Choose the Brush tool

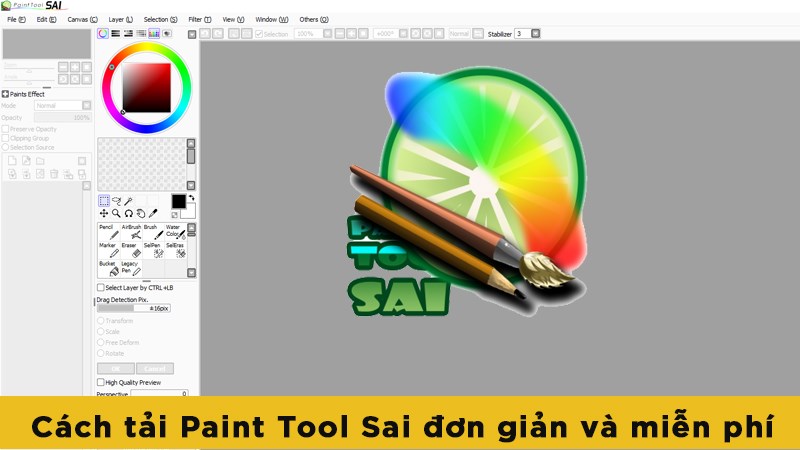(x=153, y=231)
